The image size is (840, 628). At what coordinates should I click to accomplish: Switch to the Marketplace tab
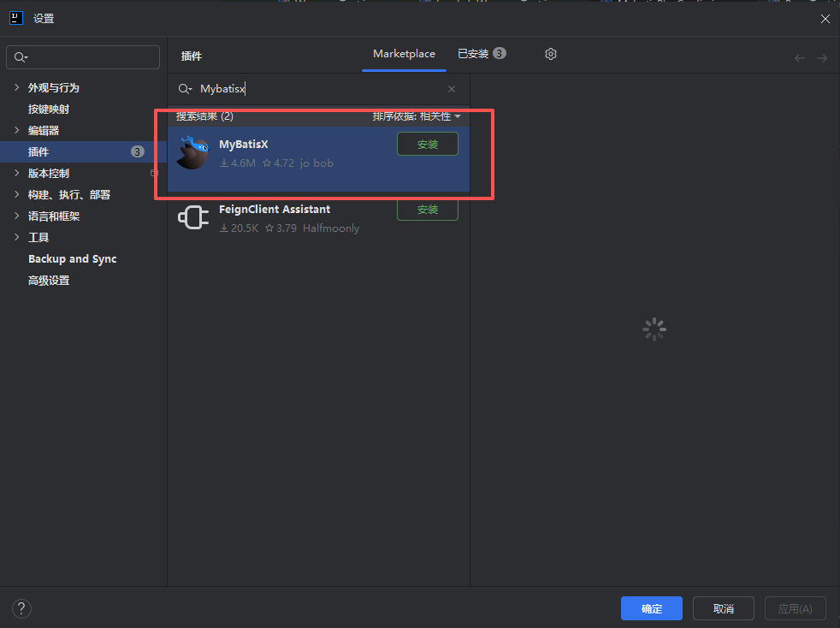tap(404, 54)
